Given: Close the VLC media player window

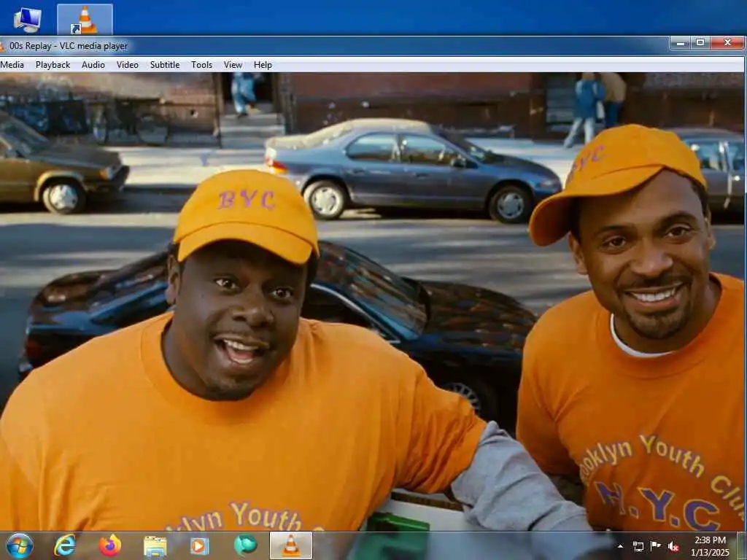Looking at the screenshot, I should 727,43.
